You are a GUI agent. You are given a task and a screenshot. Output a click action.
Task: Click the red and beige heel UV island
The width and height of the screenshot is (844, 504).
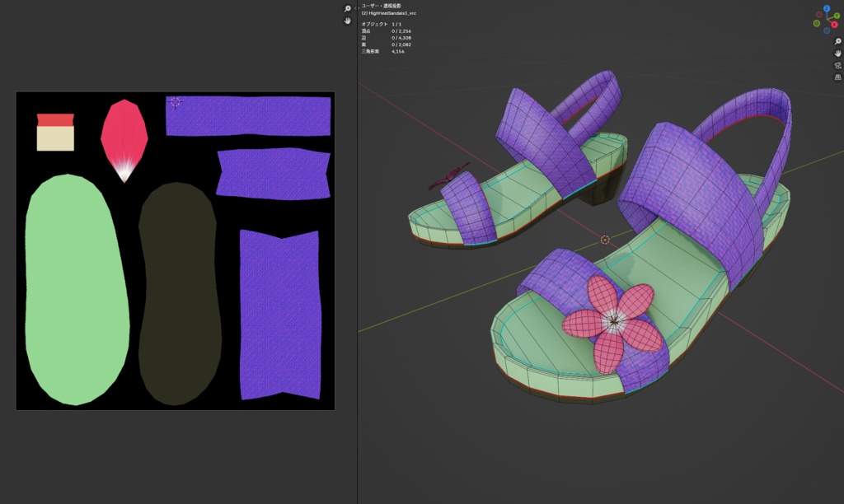pos(55,133)
